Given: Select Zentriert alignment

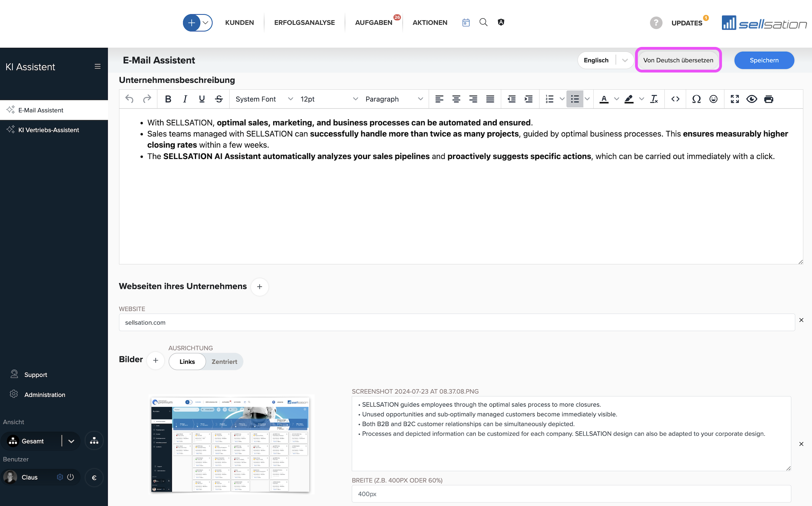Looking at the screenshot, I should click(224, 362).
